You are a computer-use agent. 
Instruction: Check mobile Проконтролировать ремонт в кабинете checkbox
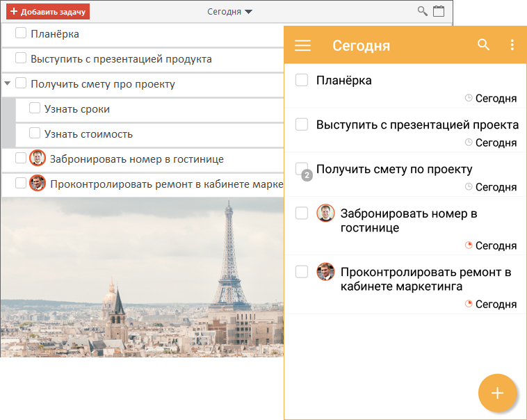[x=302, y=272]
